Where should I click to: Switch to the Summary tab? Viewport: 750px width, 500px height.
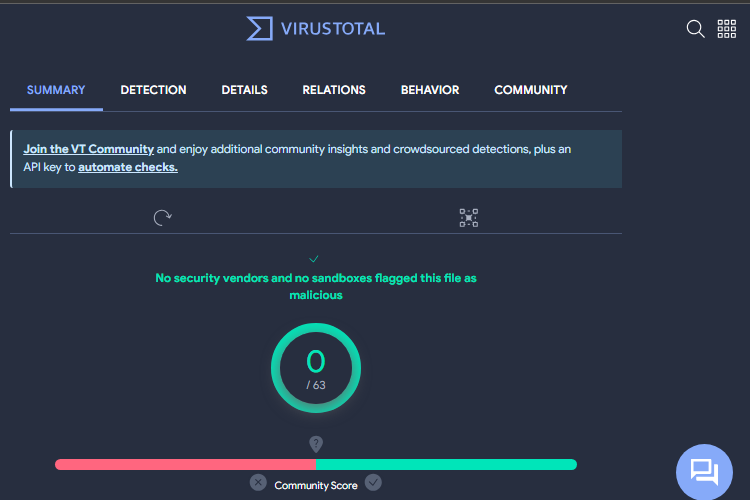[x=56, y=90]
